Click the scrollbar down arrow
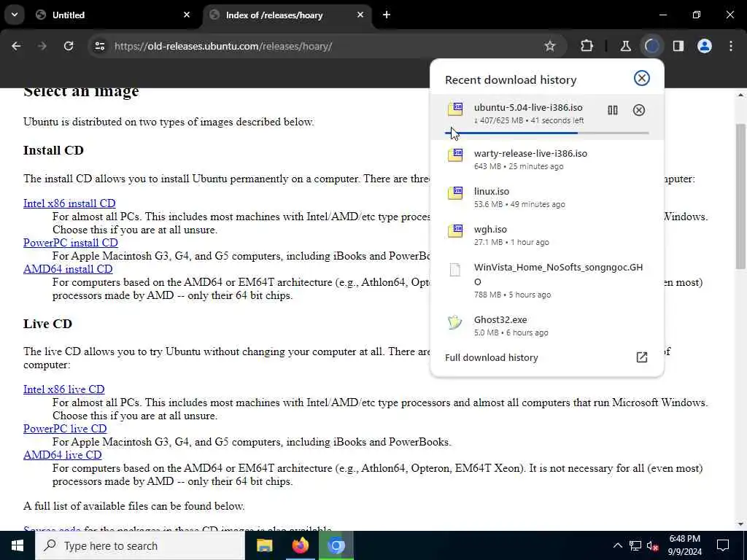The image size is (747, 560). (x=740, y=524)
